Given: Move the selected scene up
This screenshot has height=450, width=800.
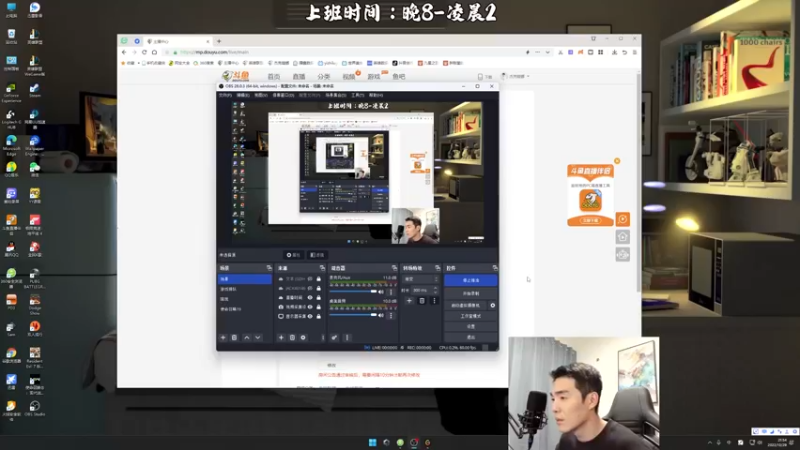Looking at the screenshot, I should click(x=246, y=338).
